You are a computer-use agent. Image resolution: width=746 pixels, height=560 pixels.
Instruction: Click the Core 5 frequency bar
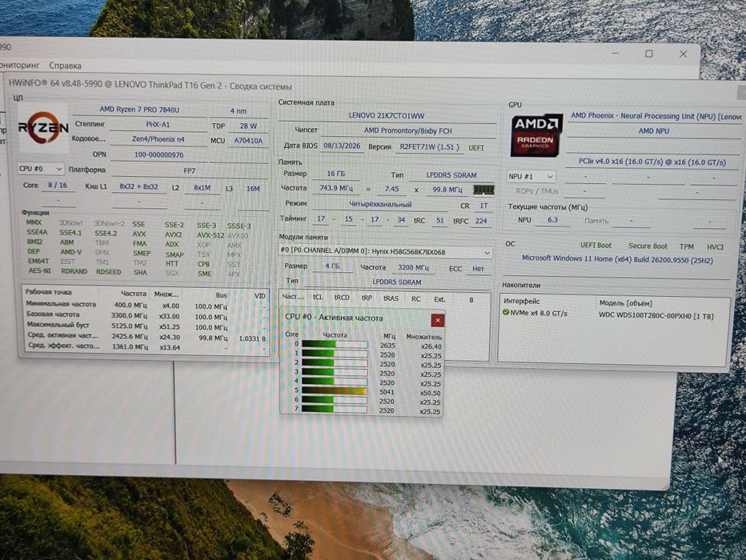335,391
